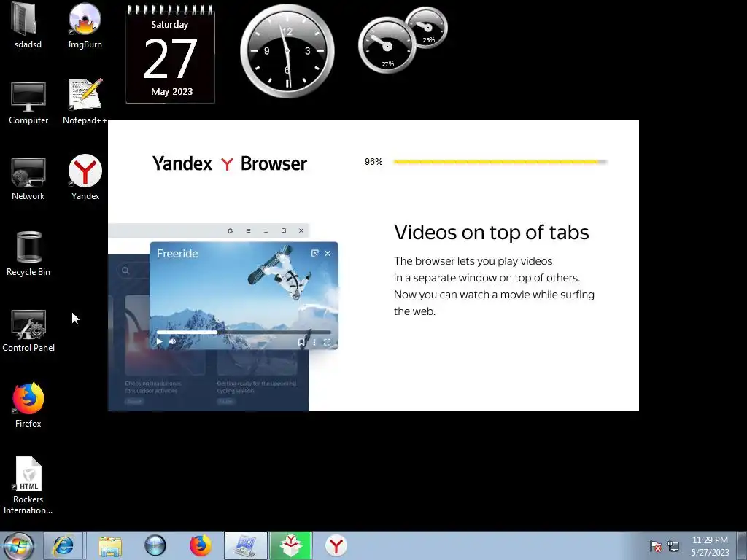Viewport: 747px width, 560px height.
Task: Click the Freeride video title text
Action: 177,254
